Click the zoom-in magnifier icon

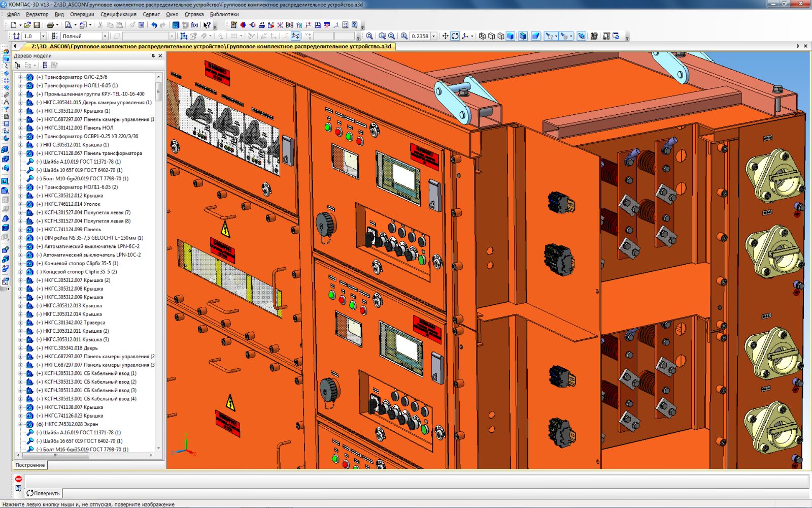[404, 36]
